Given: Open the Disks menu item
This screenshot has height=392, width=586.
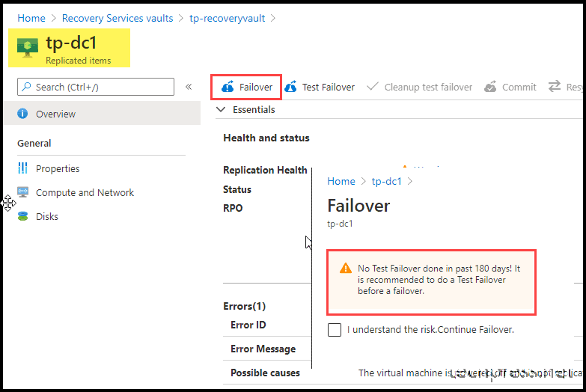Looking at the screenshot, I should point(47,216).
